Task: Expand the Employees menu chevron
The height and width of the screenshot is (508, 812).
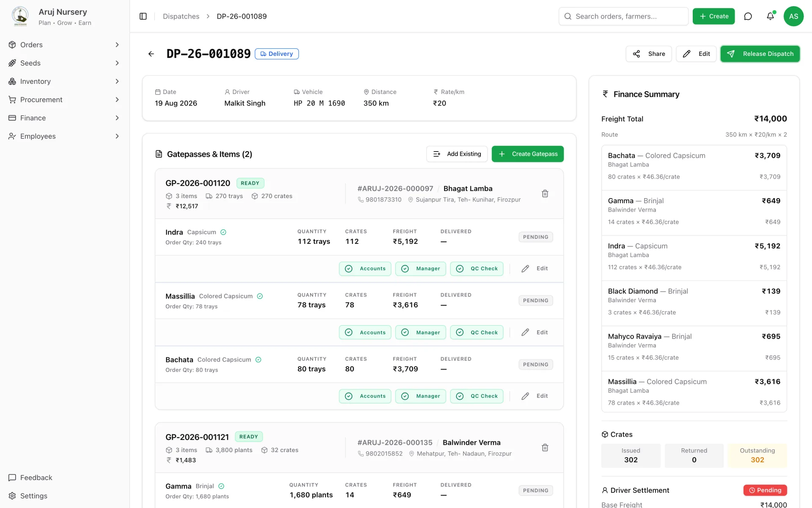Action: click(117, 136)
